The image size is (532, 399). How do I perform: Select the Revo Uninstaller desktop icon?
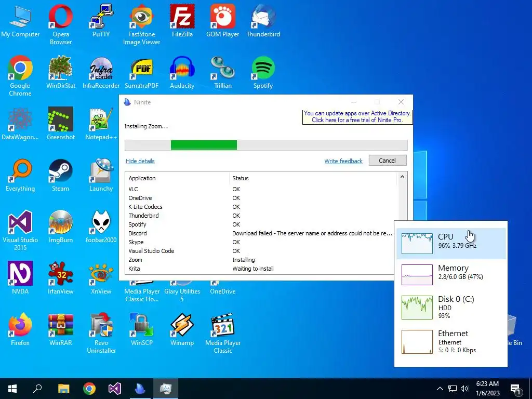(101, 333)
